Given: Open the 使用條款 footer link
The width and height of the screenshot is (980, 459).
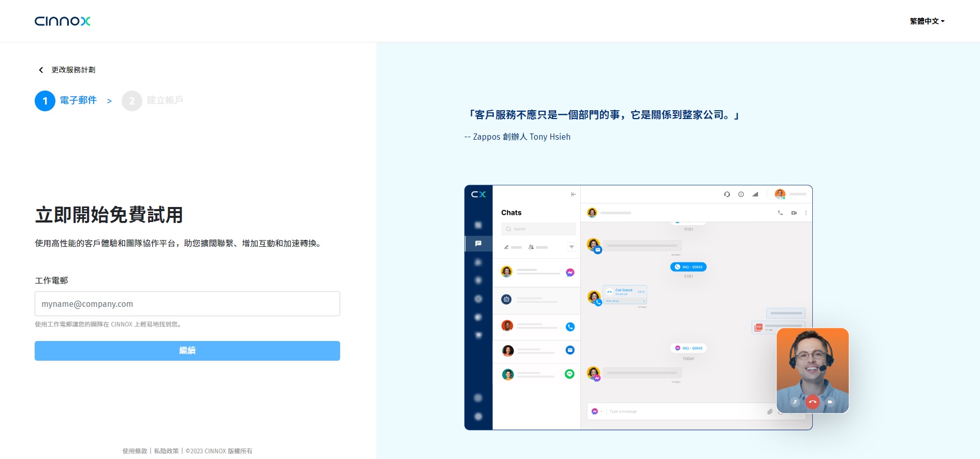Looking at the screenshot, I should (135, 451).
